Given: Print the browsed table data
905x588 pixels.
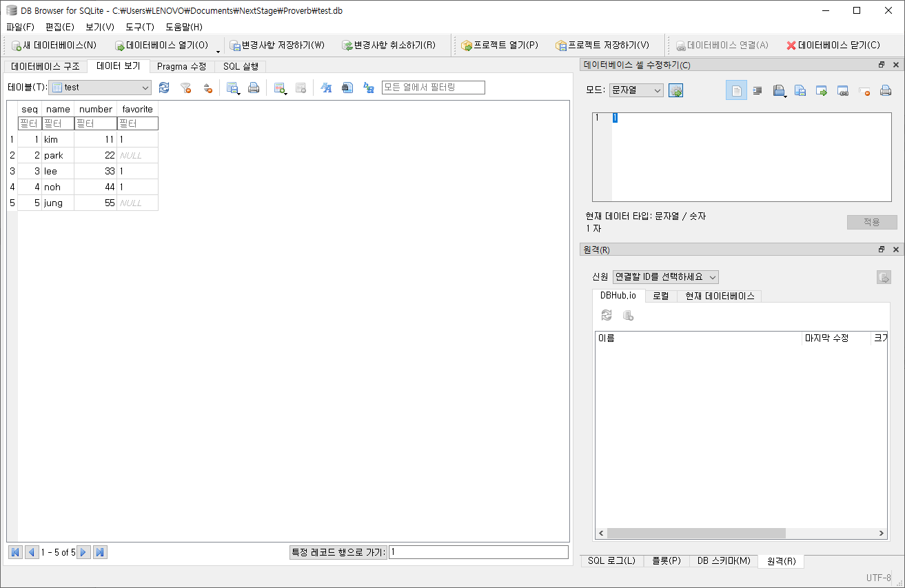Looking at the screenshot, I should pyautogui.click(x=254, y=88).
